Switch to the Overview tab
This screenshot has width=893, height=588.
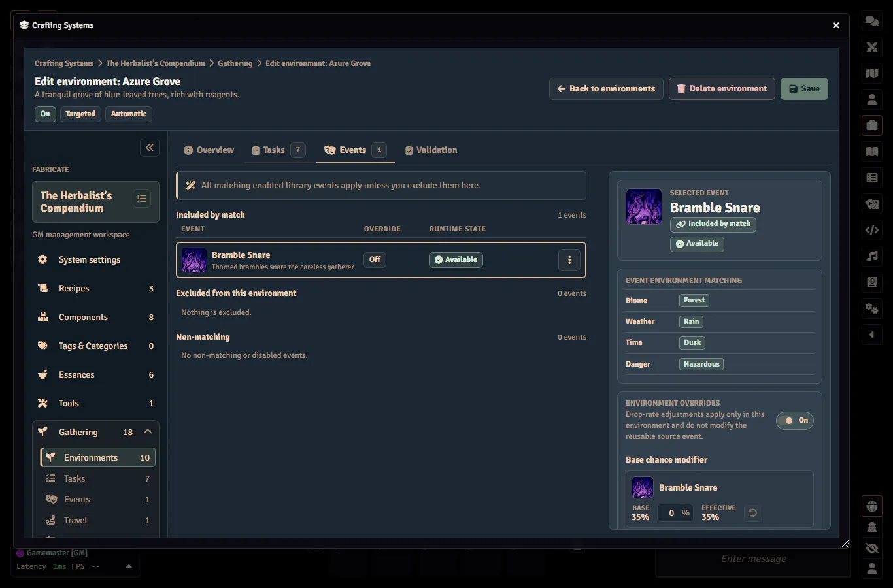tap(209, 150)
